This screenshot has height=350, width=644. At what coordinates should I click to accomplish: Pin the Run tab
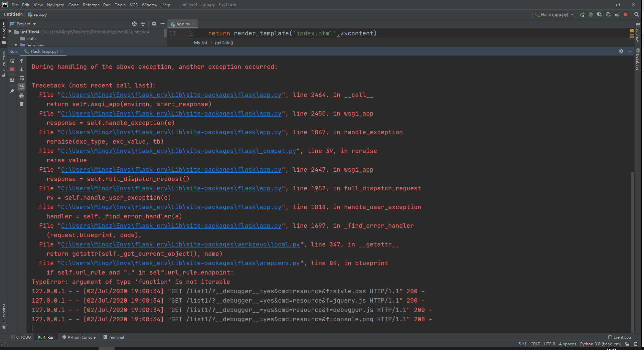(x=12, y=91)
